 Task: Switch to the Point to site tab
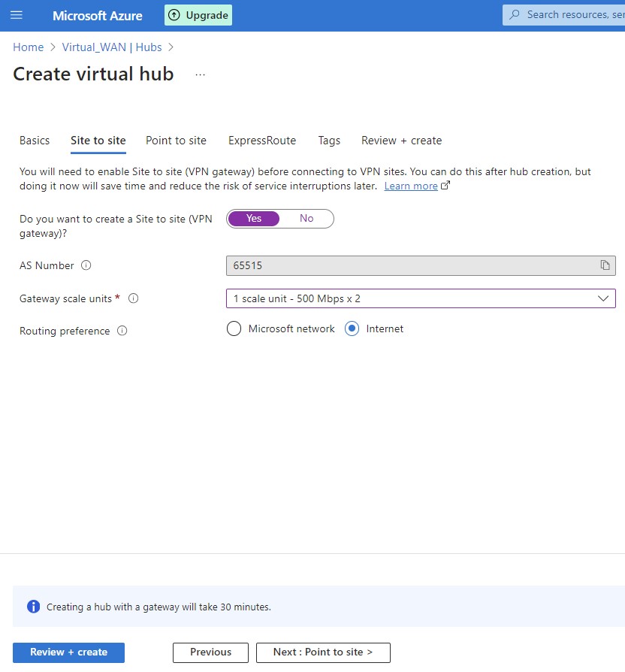click(x=176, y=141)
